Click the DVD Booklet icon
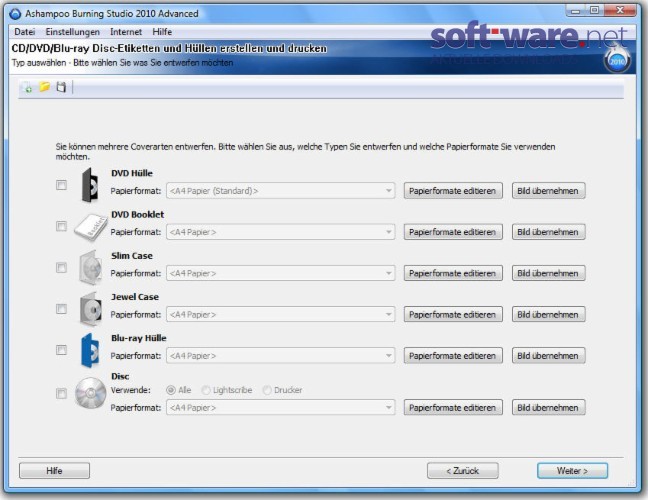This screenshot has height=500, width=648. click(x=91, y=226)
